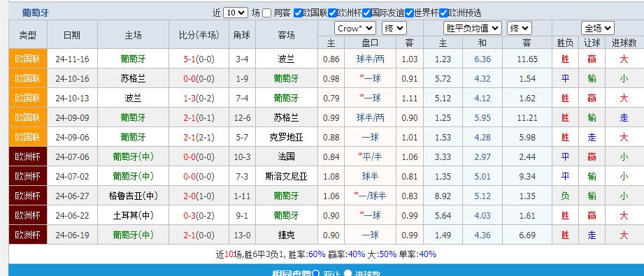Open the 胜平负均值 dropdown
Image resolution: width=644 pixels, height=276 pixels.
473,29
